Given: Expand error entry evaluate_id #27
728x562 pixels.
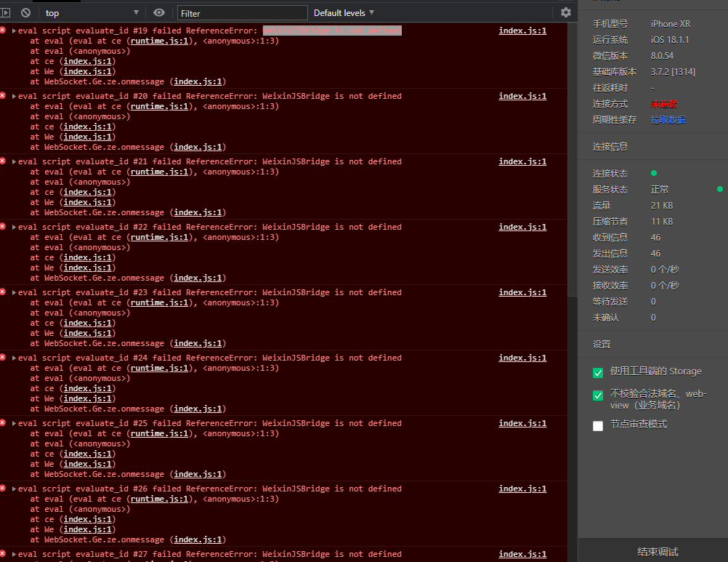Looking at the screenshot, I should pyautogui.click(x=15, y=555).
